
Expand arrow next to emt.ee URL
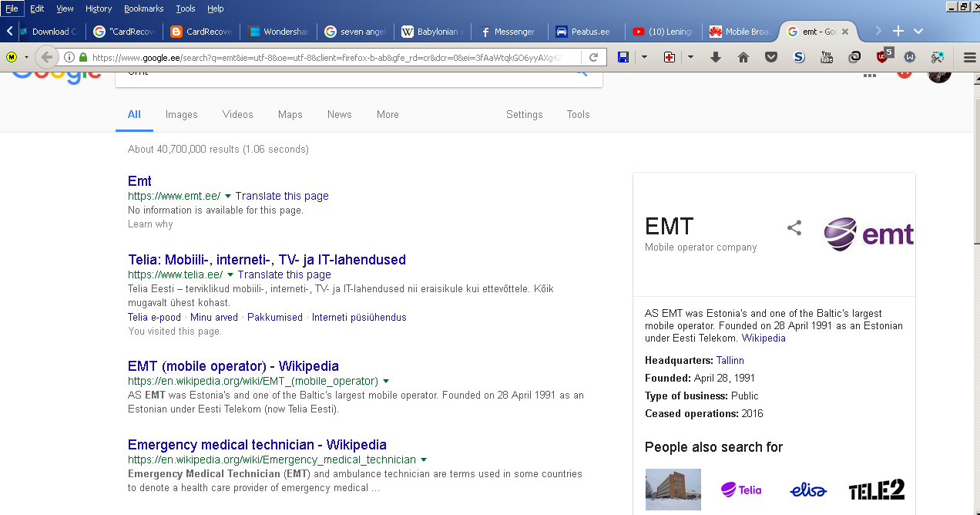point(228,197)
